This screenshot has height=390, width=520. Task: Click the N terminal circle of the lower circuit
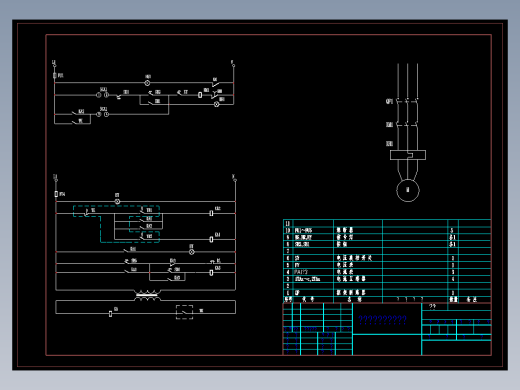[x=235, y=180]
